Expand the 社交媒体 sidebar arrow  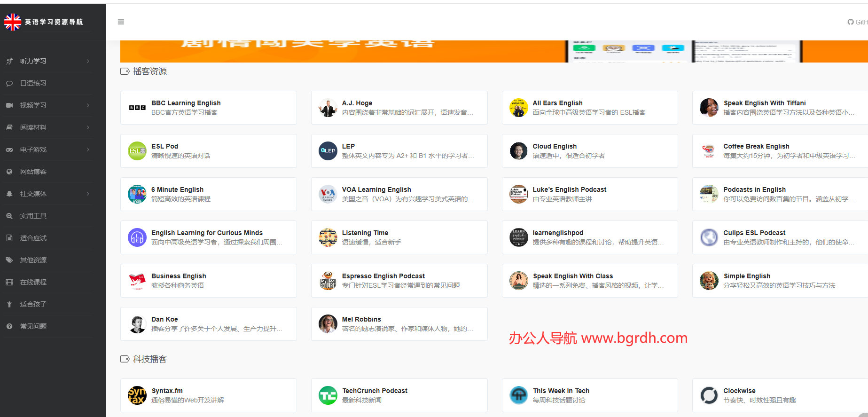tap(88, 194)
